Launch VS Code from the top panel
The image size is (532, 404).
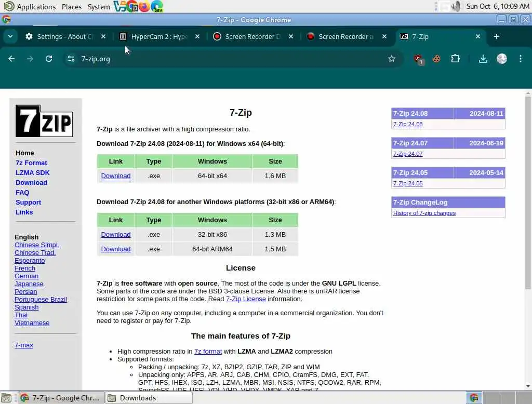pyautogui.click(x=119, y=6)
